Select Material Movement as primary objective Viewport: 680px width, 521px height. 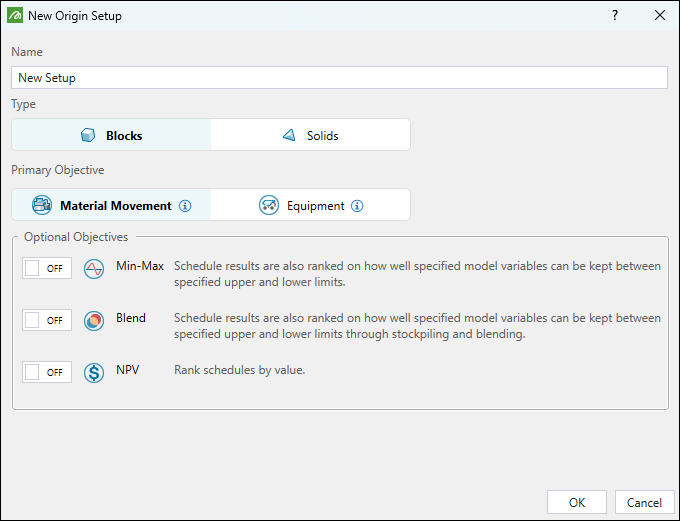tap(112, 205)
